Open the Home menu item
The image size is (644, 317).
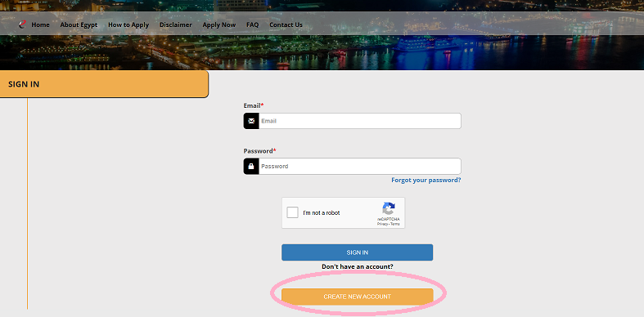pos(40,25)
